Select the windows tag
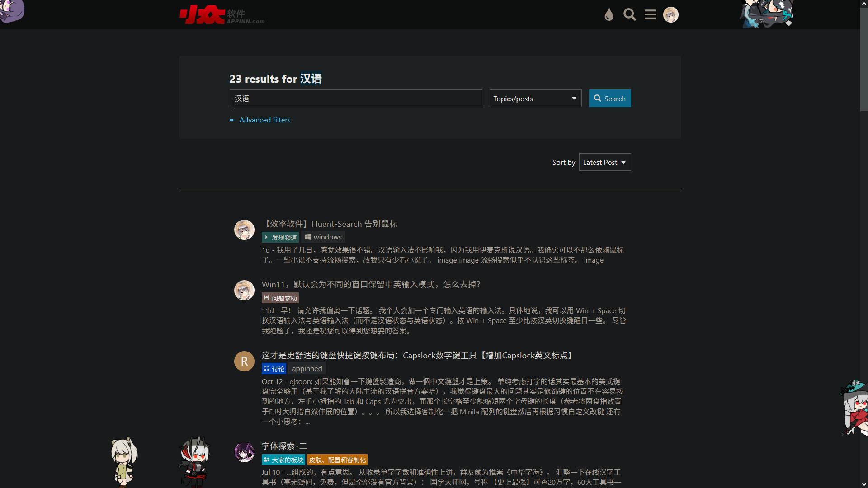 (323, 237)
